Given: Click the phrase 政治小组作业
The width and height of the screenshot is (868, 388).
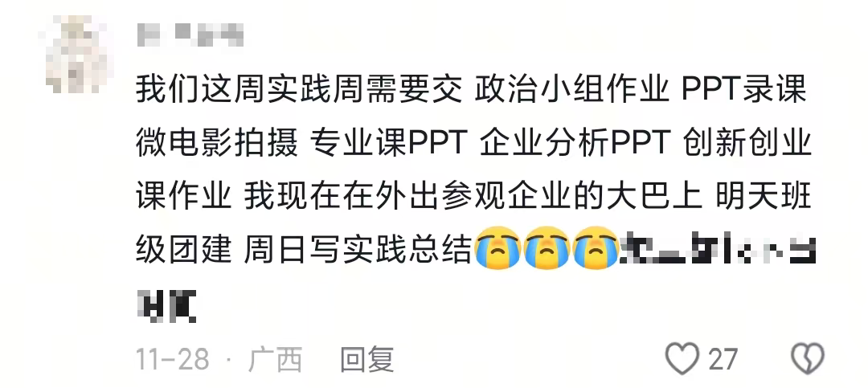Looking at the screenshot, I should point(572,90).
